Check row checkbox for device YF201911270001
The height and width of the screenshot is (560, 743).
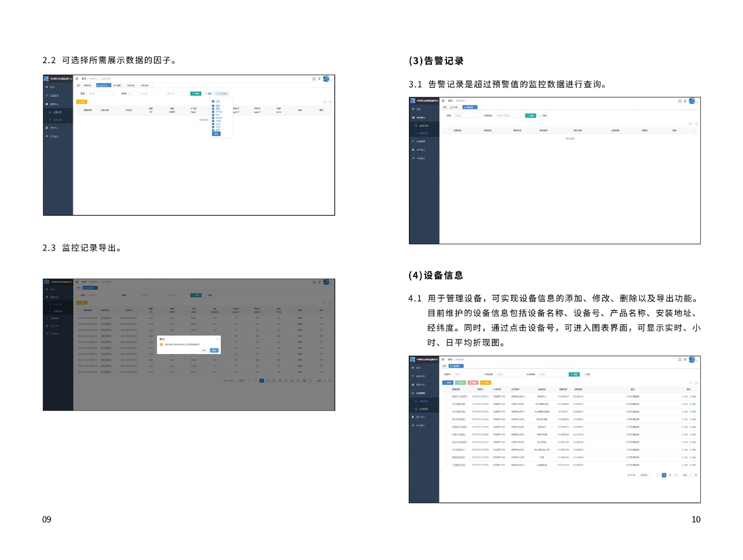click(x=447, y=397)
